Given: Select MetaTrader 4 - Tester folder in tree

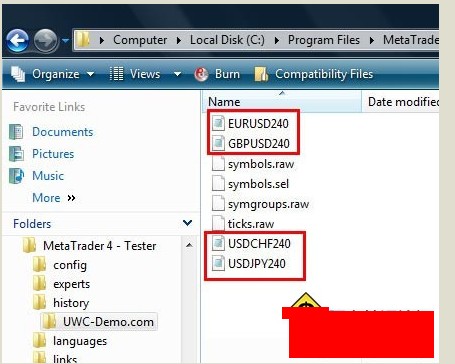Looking at the screenshot, I should [x=100, y=246].
